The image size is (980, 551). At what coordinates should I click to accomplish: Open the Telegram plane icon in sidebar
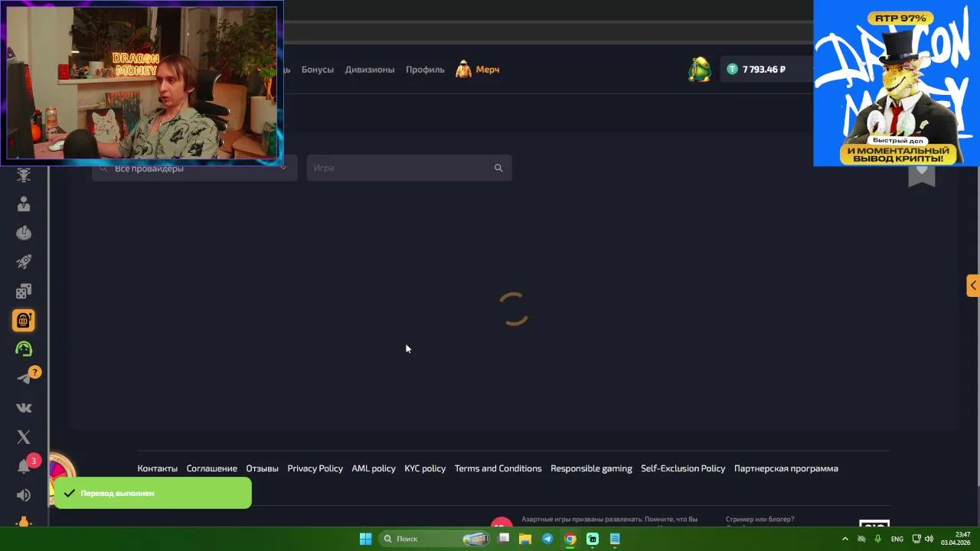click(24, 378)
